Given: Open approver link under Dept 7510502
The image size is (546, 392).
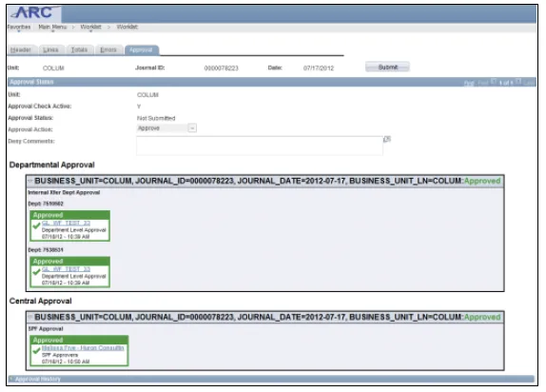Looking at the screenshot, I should pos(66,223).
